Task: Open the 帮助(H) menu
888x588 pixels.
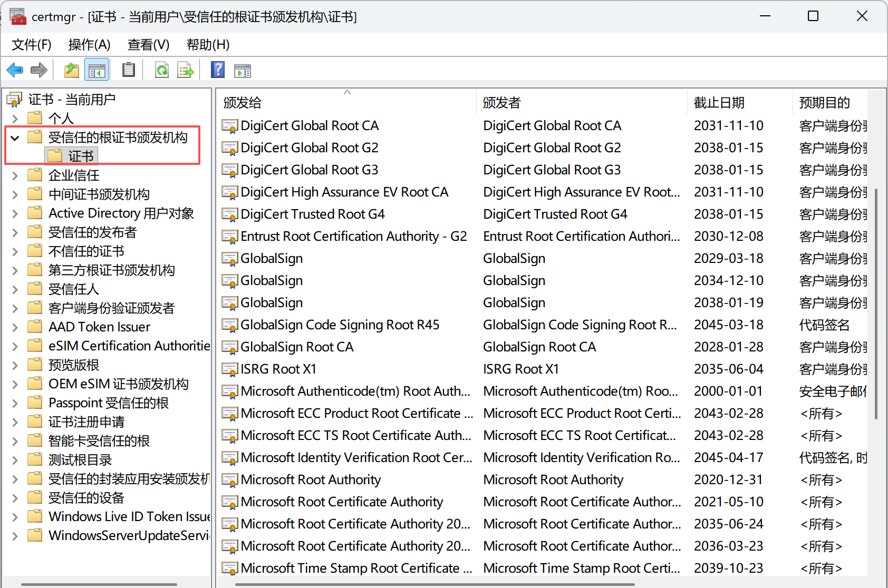Action: pyautogui.click(x=208, y=45)
